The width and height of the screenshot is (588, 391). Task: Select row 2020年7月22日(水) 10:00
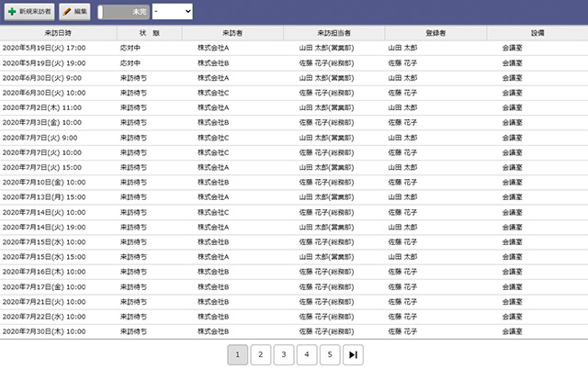[x=294, y=317]
